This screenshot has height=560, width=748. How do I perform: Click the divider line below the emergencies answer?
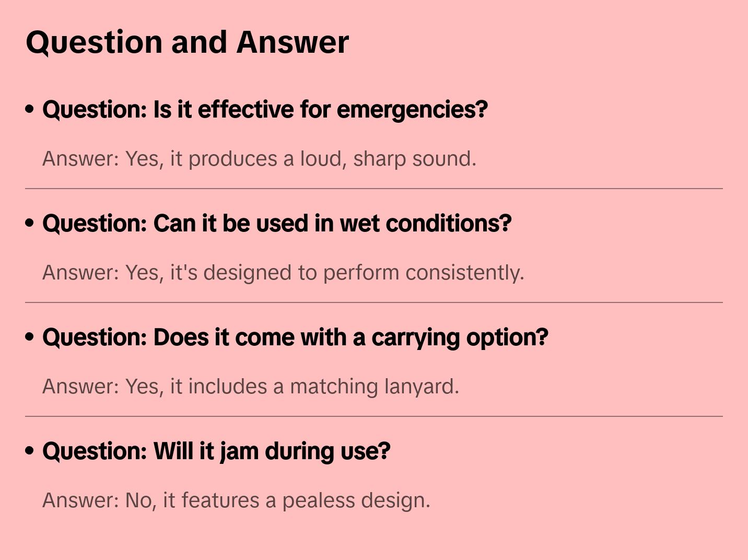(374, 189)
